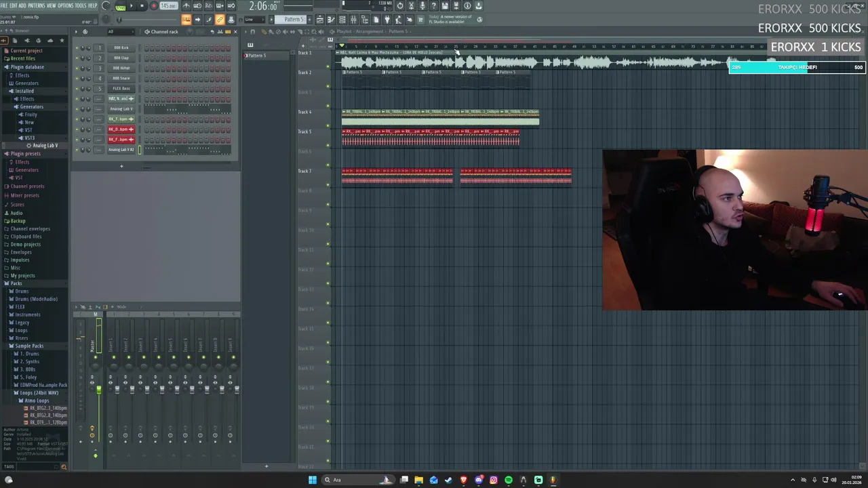Add a channel with the plus button
Viewport: 868px width, 488px height.
coord(121,166)
